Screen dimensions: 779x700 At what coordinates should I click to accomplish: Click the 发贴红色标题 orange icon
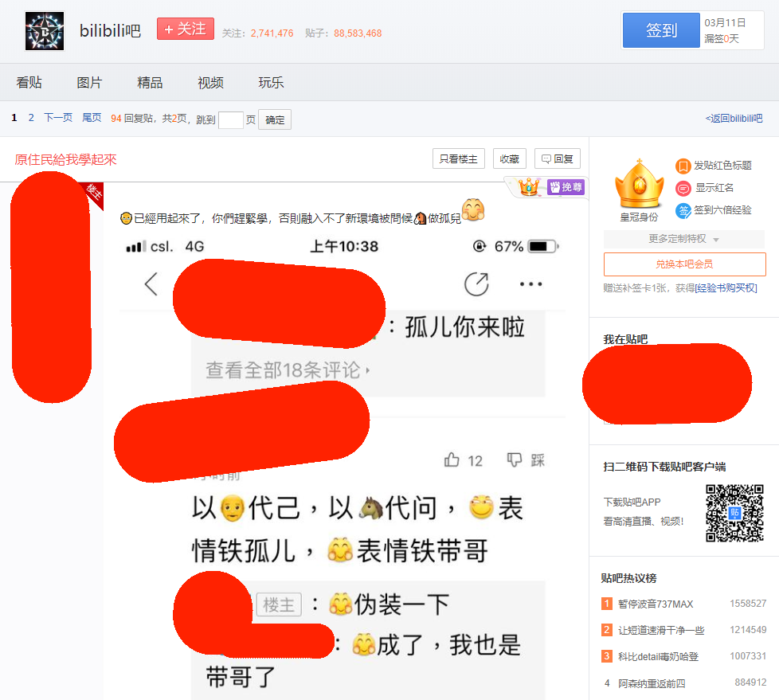683,166
